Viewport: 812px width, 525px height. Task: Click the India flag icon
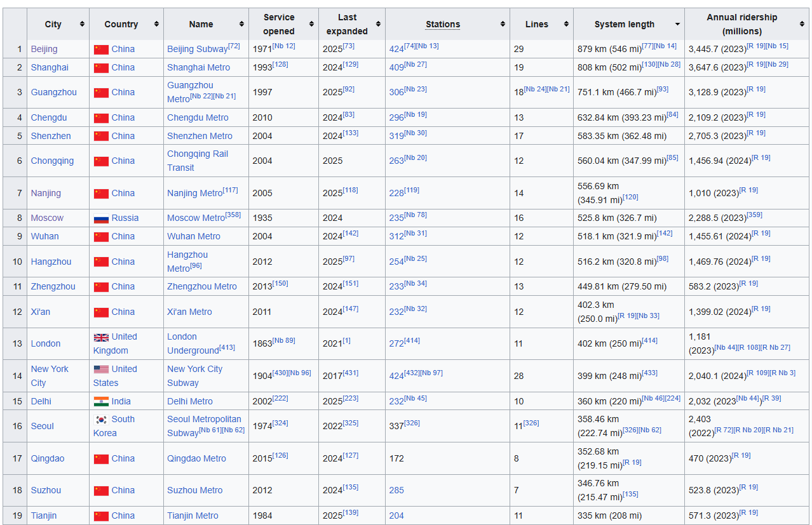101,402
